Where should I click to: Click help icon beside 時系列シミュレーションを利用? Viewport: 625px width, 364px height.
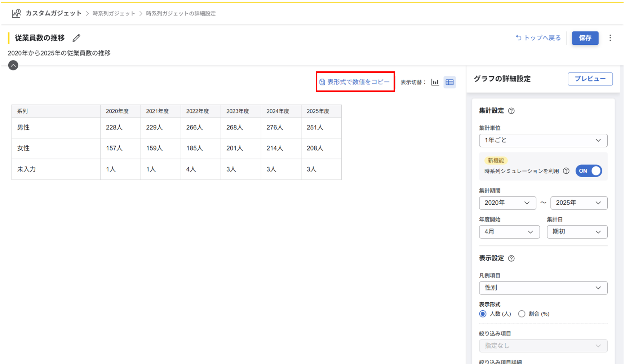[x=566, y=171]
